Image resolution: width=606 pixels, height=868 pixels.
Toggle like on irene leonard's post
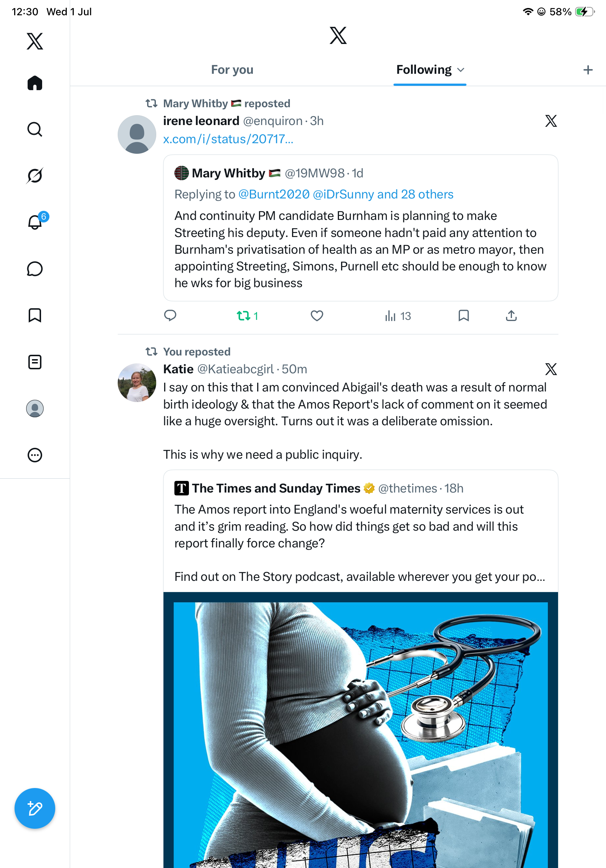317,316
